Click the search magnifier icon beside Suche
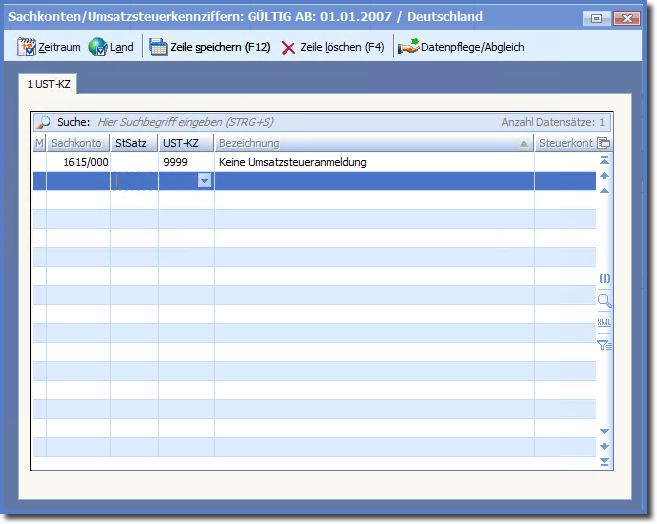657x524 pixels. click(43, 122)
